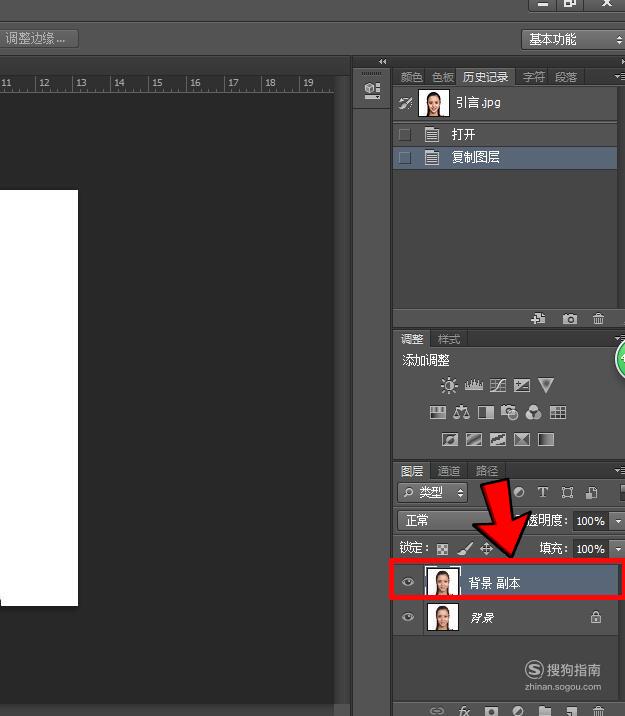The image size is (625, 716).
Task: Switch to the 颜色 tab
Action: (x=411, y=77)
